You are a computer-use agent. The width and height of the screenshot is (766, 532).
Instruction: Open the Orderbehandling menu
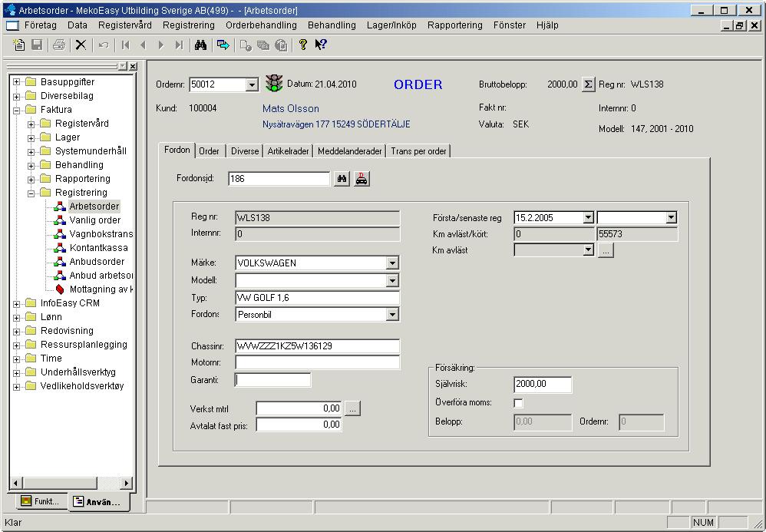coord(262,25)
